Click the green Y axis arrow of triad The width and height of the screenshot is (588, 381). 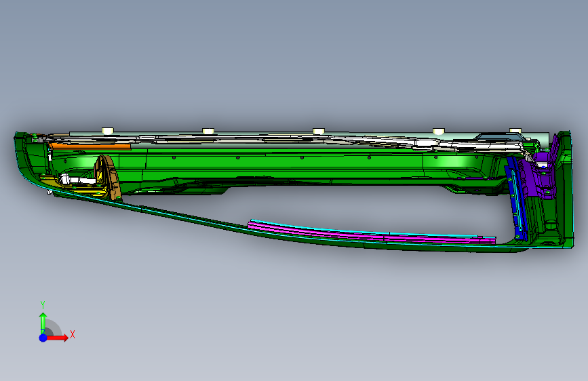(x=43, y=323)
